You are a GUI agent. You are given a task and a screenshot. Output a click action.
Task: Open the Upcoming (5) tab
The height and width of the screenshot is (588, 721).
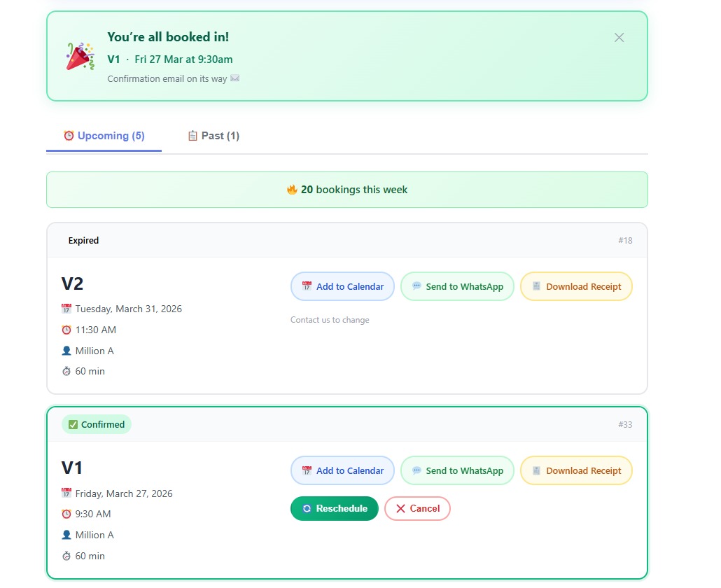pos(104,135)
